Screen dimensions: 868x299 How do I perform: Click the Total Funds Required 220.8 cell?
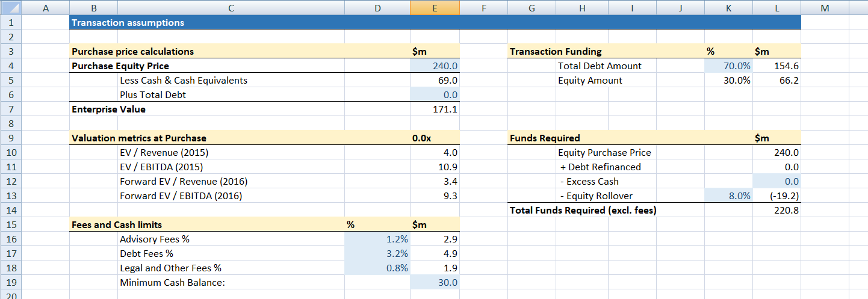point(777,211)
